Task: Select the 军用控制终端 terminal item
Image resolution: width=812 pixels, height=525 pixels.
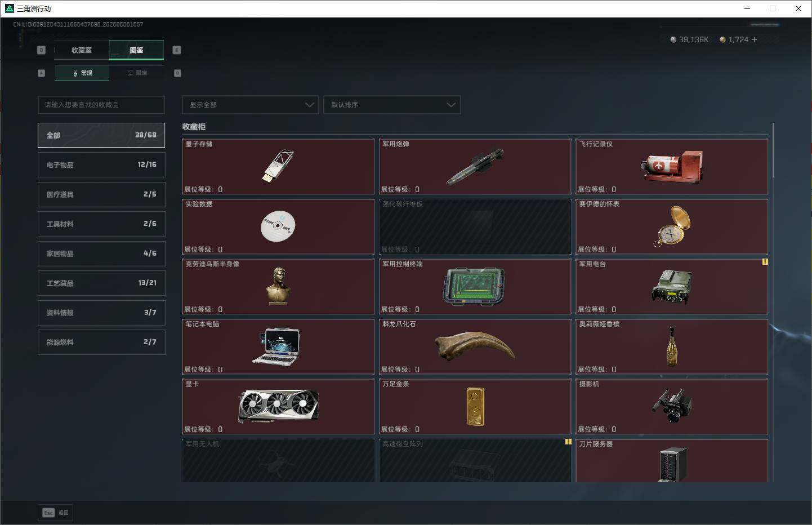Action: coord(475,287)
